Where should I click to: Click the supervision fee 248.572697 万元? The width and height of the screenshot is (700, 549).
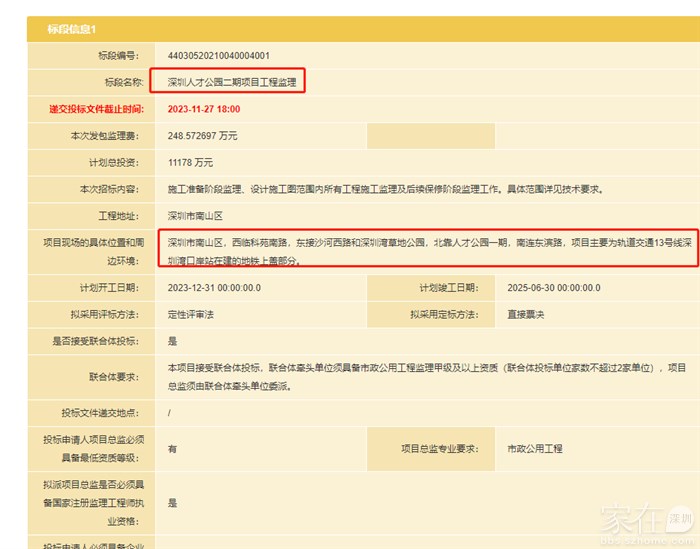203,135
